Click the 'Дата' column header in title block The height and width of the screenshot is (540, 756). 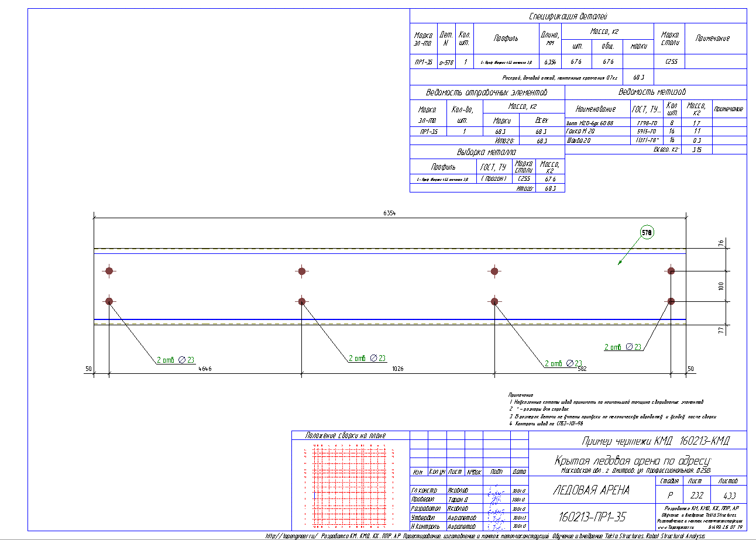(x=519, y=472)
